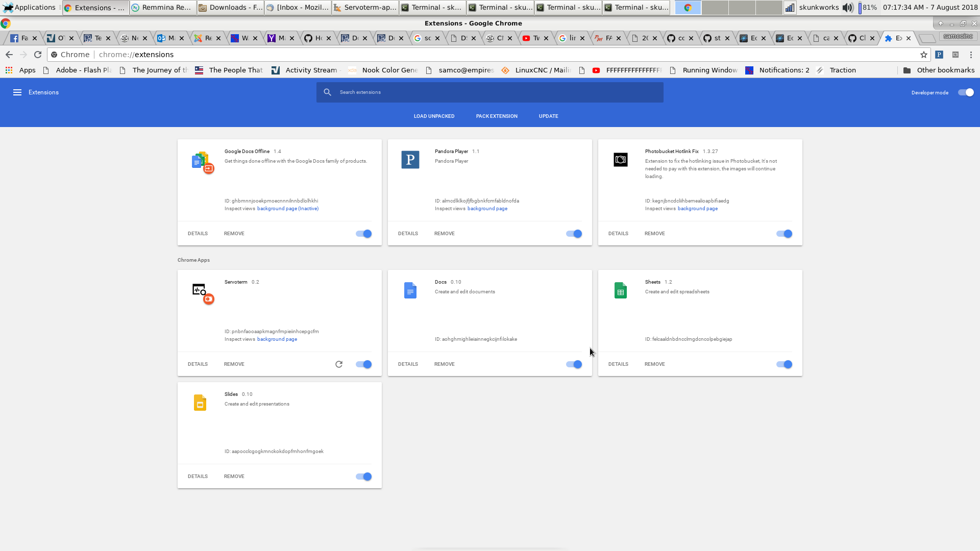The height and width of the screenshot is (551, 980).
Task: Inspect Servoterm background page
Action: pos(277,339)
